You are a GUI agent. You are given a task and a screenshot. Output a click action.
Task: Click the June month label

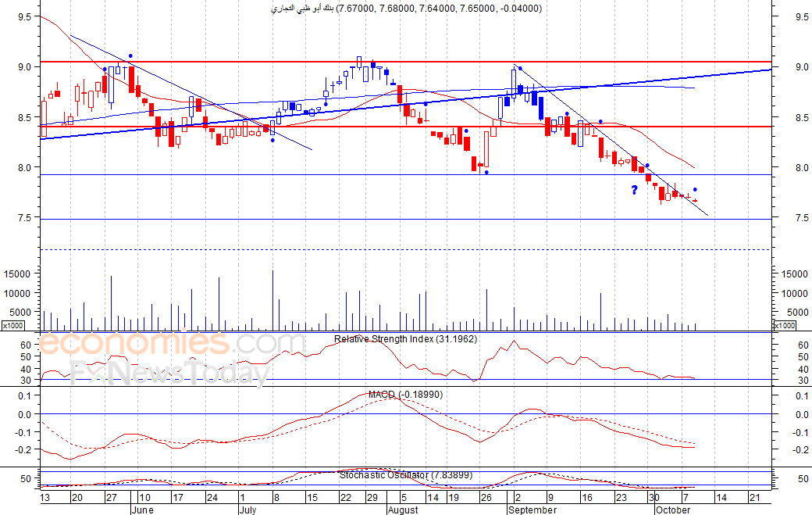click(x=142, y=510)
